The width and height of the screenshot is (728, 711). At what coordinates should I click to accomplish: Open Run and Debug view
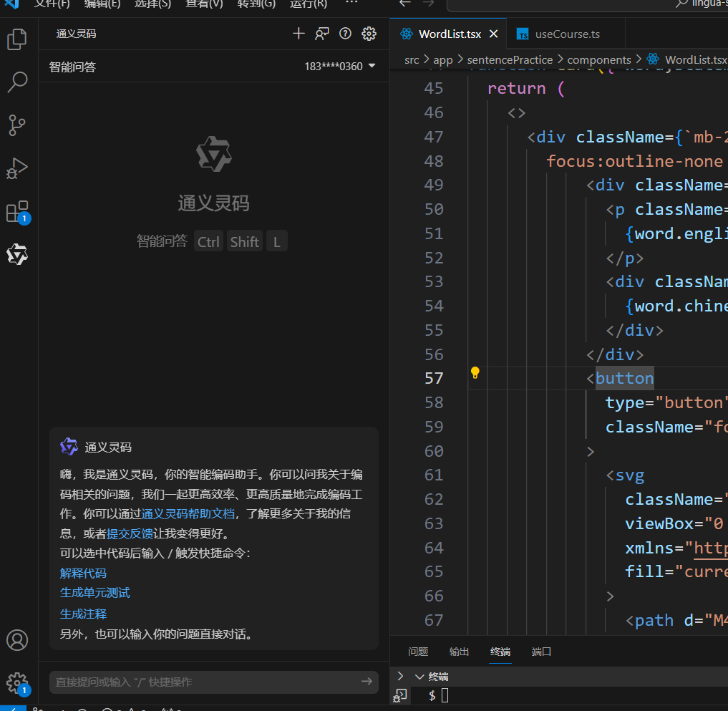coord(17,168)
